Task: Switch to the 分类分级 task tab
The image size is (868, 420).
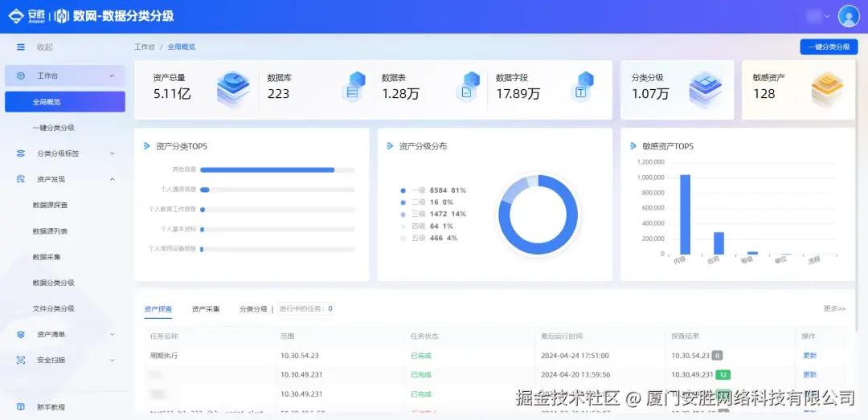Action: coord(253,308)
